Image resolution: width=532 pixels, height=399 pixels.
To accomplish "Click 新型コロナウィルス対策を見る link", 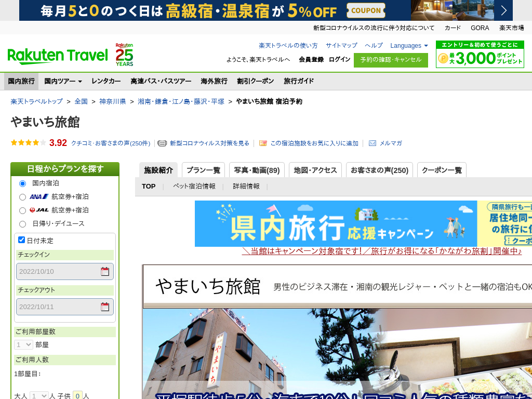I will coord(210,143).
